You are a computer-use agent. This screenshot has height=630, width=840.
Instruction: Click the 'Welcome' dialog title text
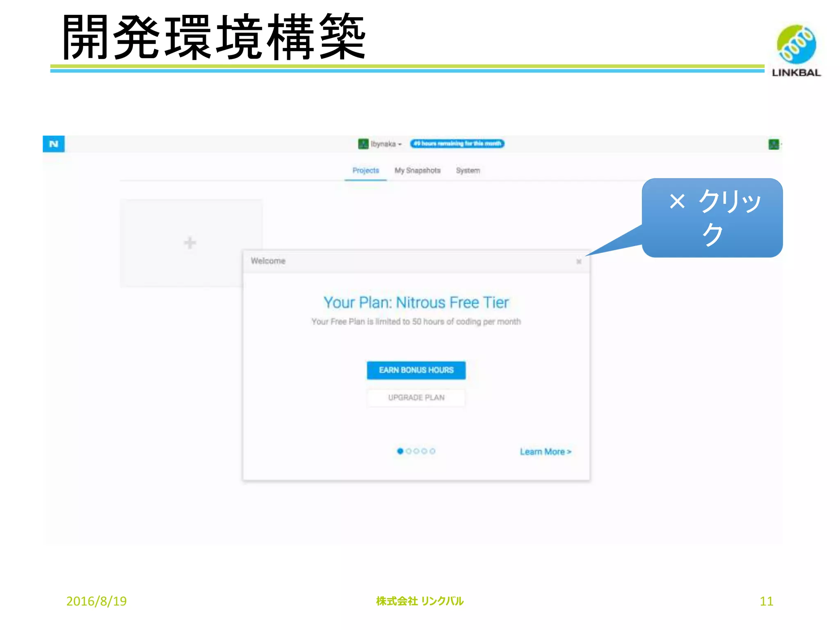pos(268,261)
